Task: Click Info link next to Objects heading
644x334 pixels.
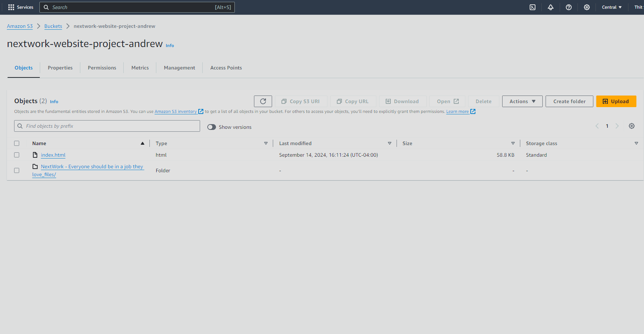Action: coord(54,102)
